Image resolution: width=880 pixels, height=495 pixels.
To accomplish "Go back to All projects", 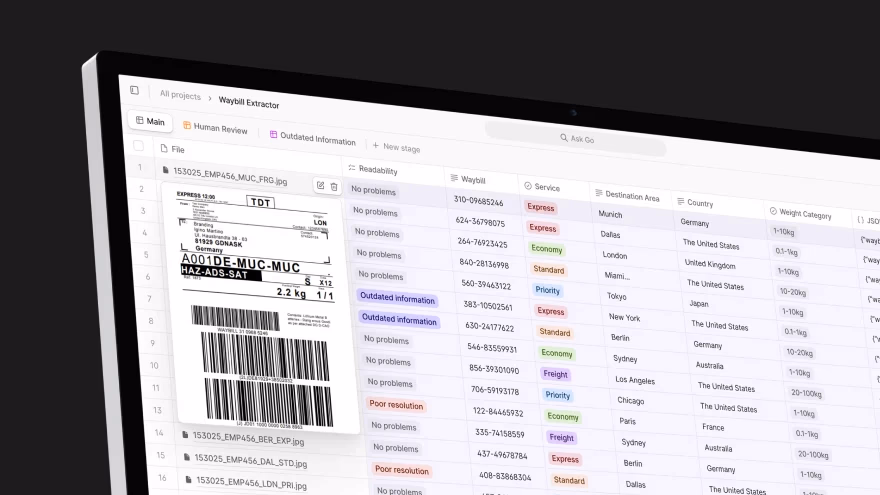I will point(180,95).
